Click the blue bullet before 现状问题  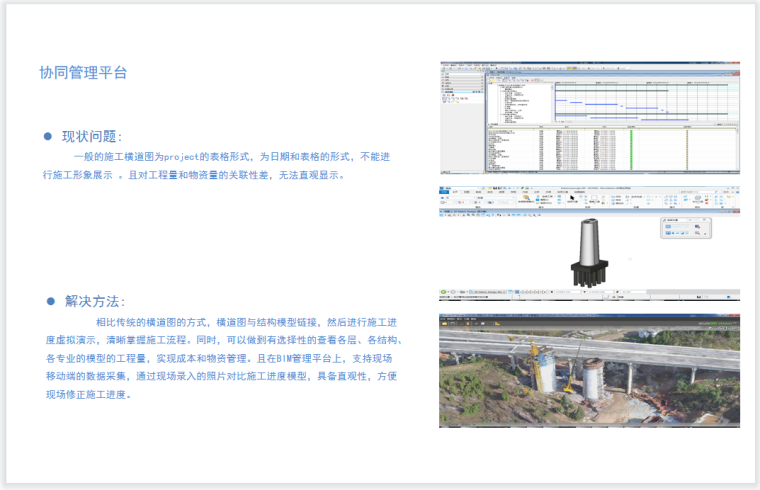[48, 136]
